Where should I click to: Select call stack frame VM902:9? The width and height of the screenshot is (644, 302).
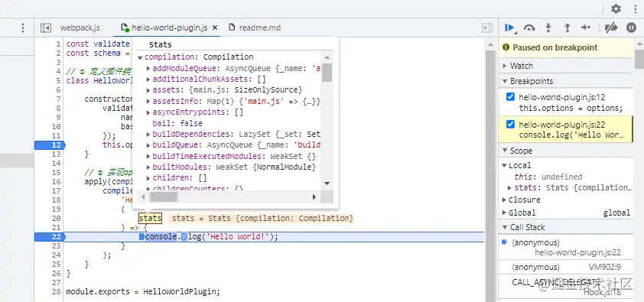(x=565, y=267)
